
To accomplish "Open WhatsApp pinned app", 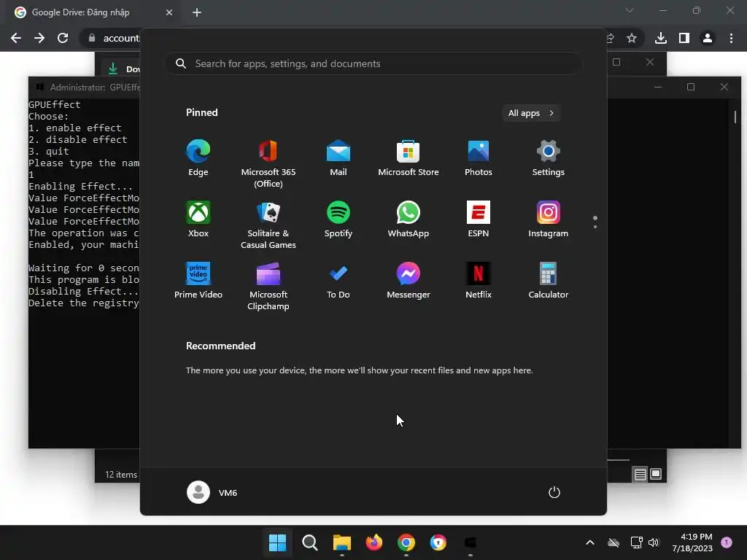I will [x=409, y=219].
